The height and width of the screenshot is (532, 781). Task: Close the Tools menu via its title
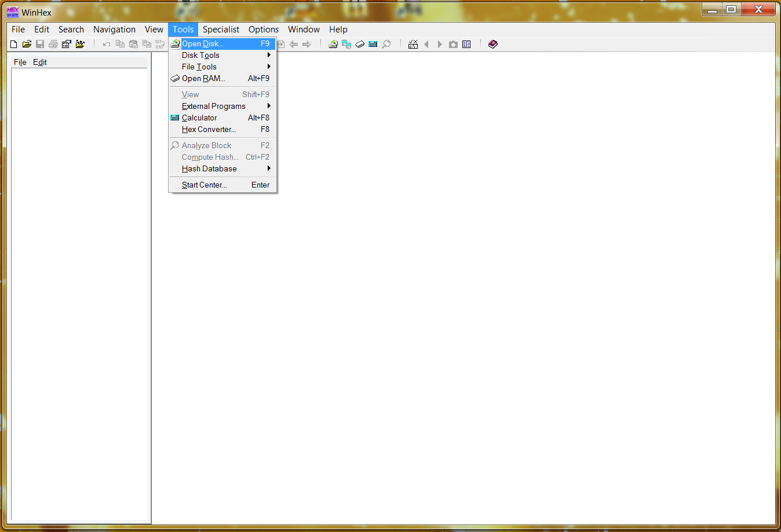183,30
